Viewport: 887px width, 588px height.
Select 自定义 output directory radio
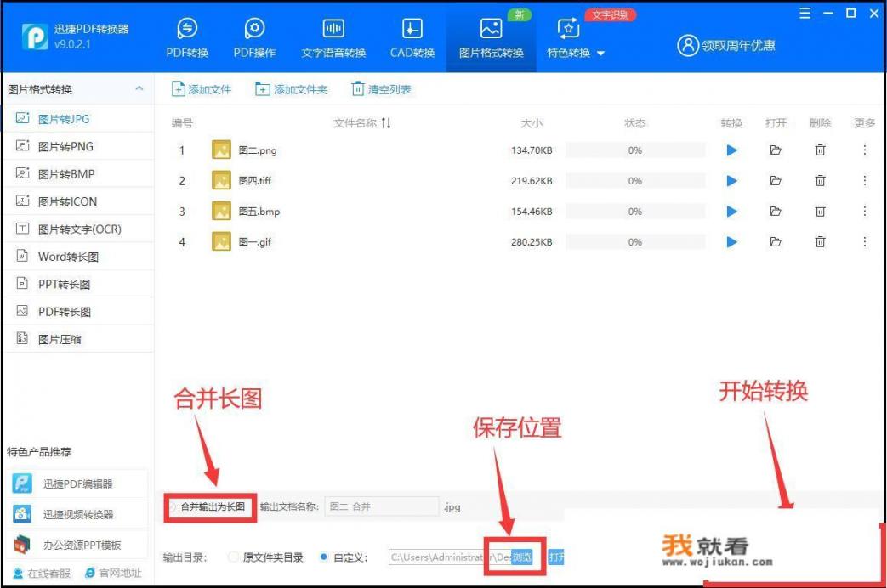click(323, 557)
